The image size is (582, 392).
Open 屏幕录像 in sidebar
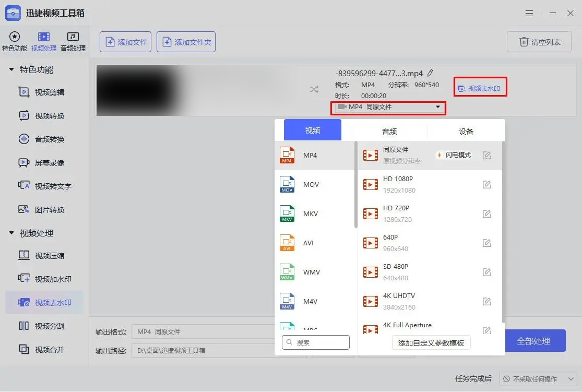(42, 162)
